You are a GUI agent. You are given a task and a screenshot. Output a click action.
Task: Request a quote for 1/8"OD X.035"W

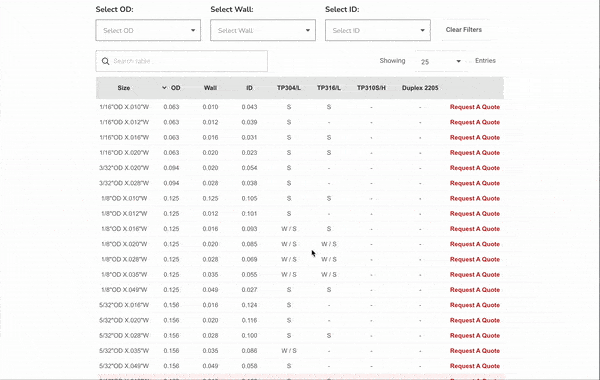coord(474,275)
